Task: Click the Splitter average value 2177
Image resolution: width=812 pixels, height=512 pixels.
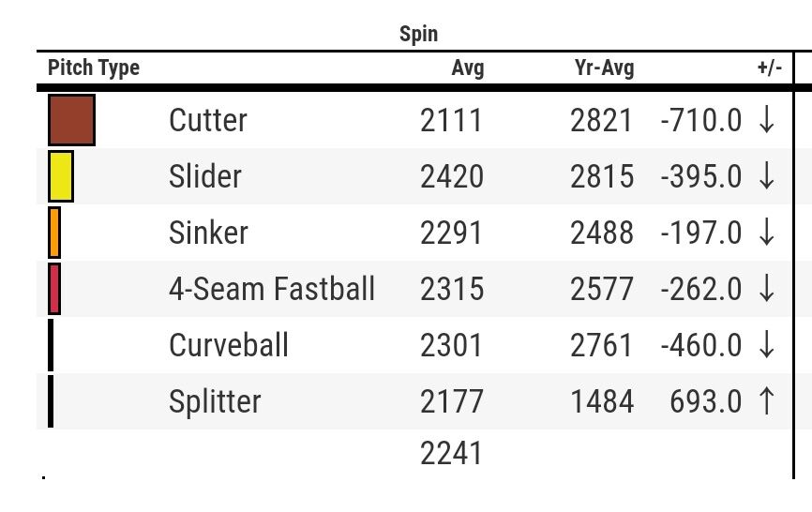Action: [x=452, y=401]
